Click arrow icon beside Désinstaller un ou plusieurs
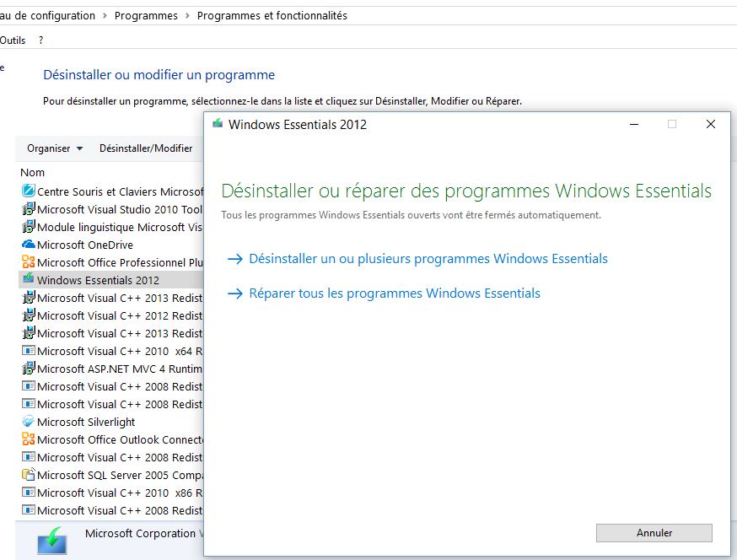The height and width of the screenshot is (560, 737). pyautogui.click(x=234, y=259)
